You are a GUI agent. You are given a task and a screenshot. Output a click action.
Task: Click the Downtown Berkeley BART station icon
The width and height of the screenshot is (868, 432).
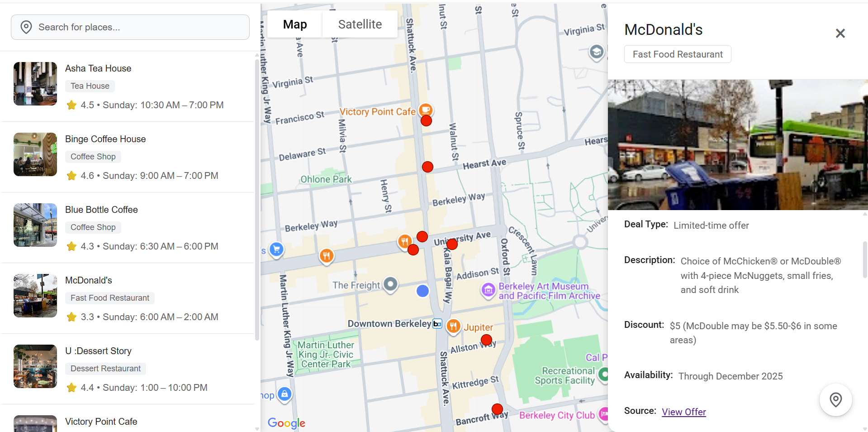(437, 324)
